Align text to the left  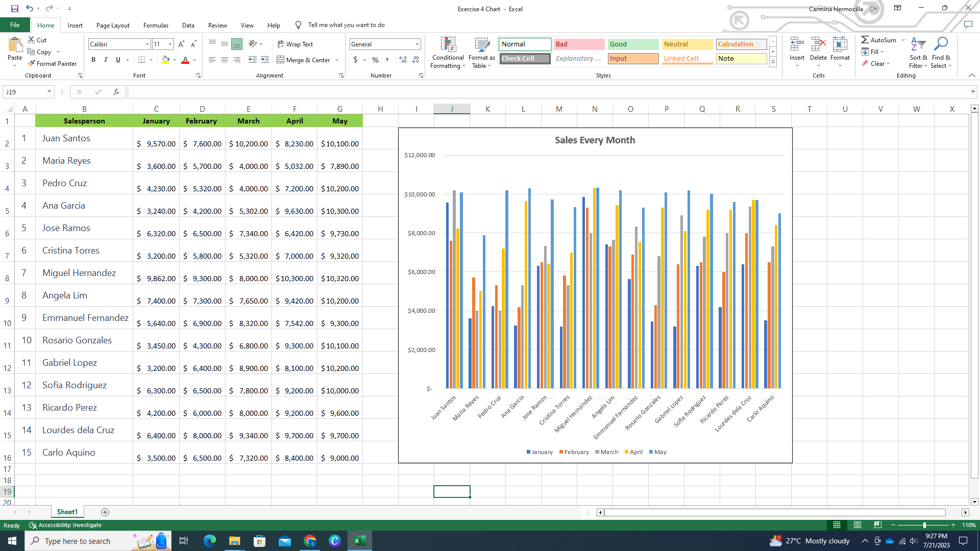(212, 60)
